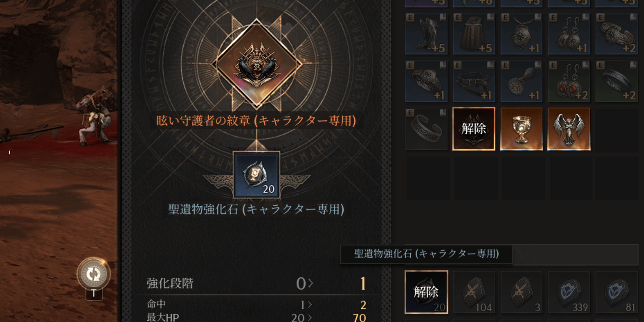The image size is (644, 322).
Task: Select the material stack with 104 count
Action: [474, 292]
